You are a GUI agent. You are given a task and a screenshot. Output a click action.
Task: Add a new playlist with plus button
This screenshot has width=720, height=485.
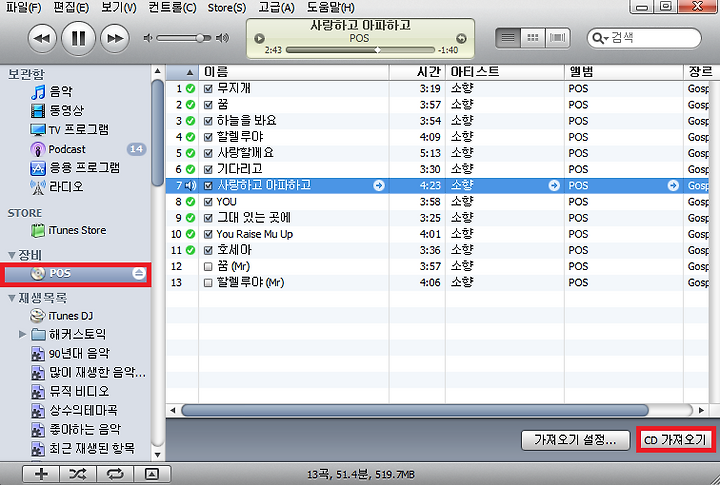coord(41,474)
